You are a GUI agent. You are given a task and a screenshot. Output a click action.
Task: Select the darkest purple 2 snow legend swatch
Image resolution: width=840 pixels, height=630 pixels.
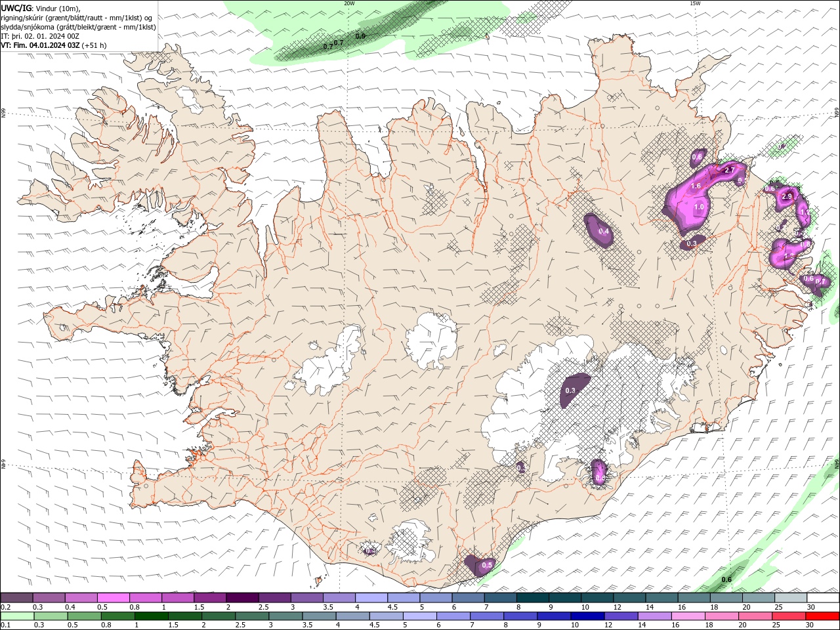point(242,597)
